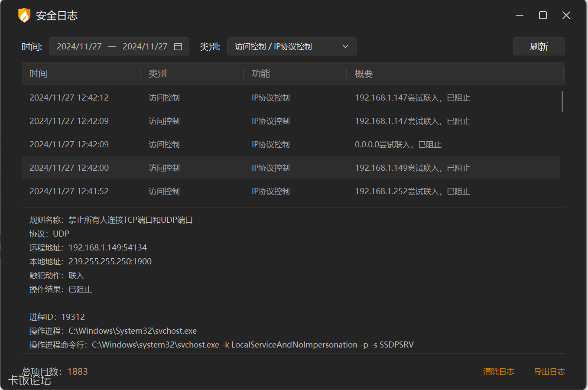Minimize the 安全日志 window
Screen dimensions: 588x390
coord(520,16)
